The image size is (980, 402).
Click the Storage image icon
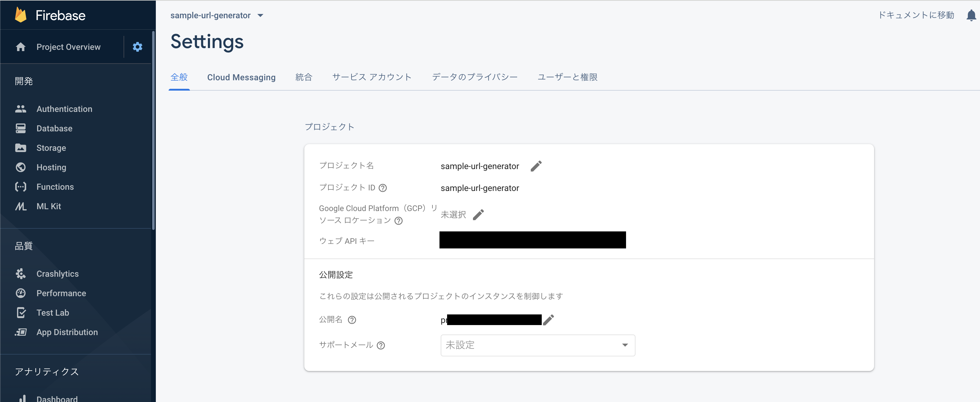21,148
